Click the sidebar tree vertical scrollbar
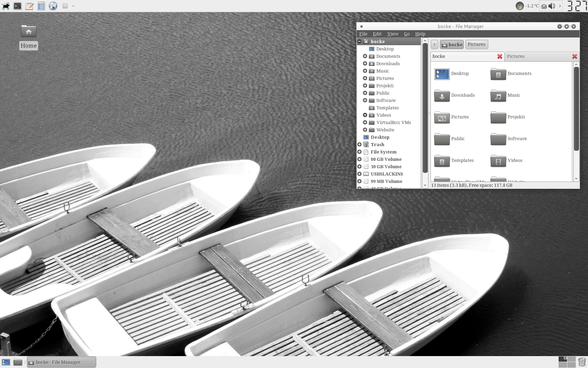Viewport: 588px width, 368px height. pyautogui.click(x=425, y=108)
